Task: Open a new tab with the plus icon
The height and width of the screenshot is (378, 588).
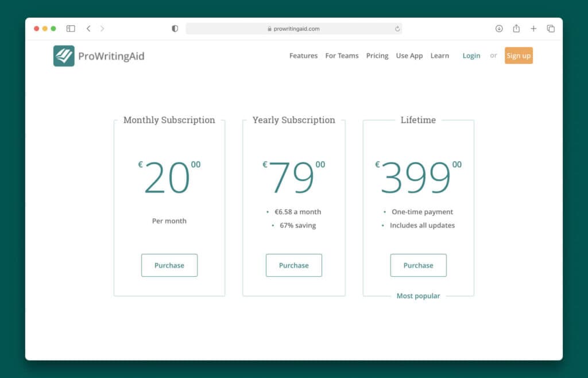Action: [x=533, y=28]
